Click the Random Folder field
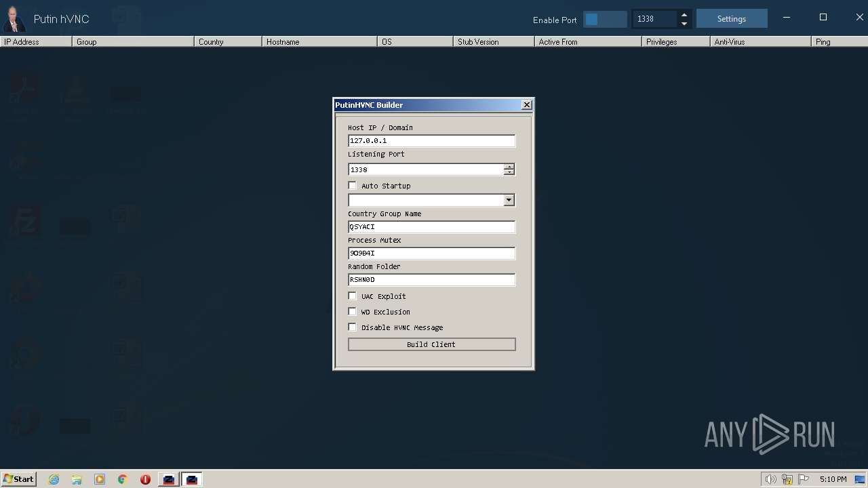 (431, 280)
